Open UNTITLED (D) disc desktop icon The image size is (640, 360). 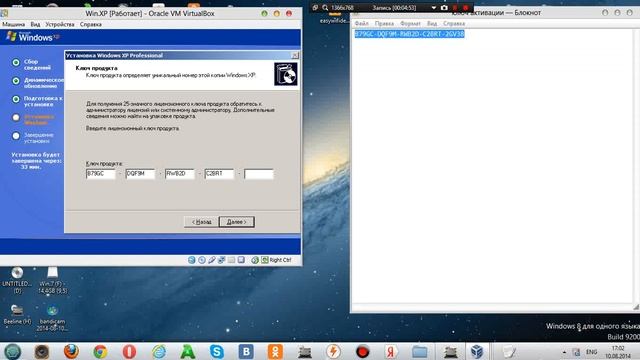point(17,280)
